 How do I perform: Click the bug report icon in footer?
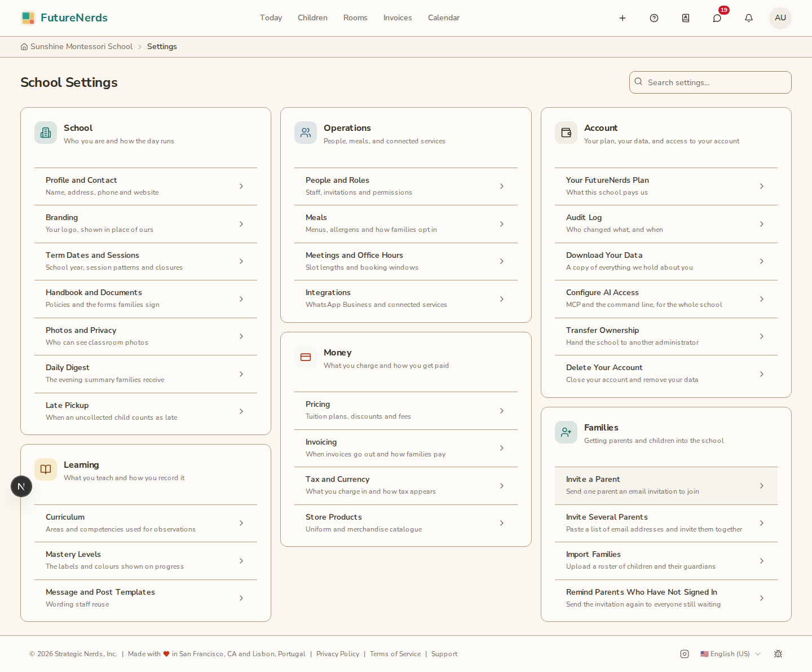778,654
